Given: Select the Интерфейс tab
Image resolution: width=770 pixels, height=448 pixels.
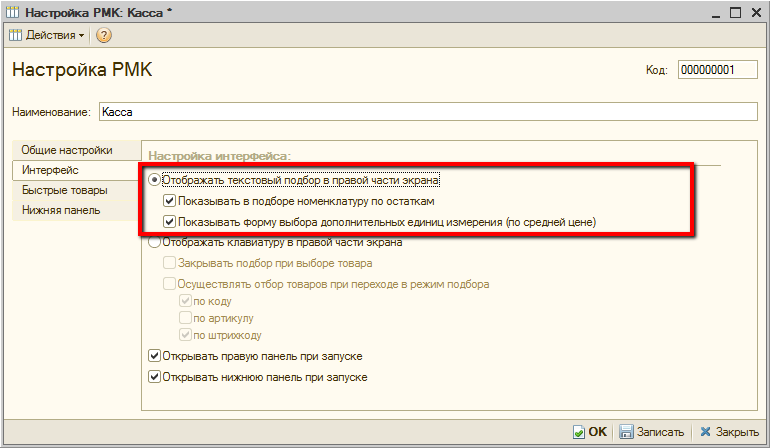Looking at the screenshot, I should tap(50, 170).
